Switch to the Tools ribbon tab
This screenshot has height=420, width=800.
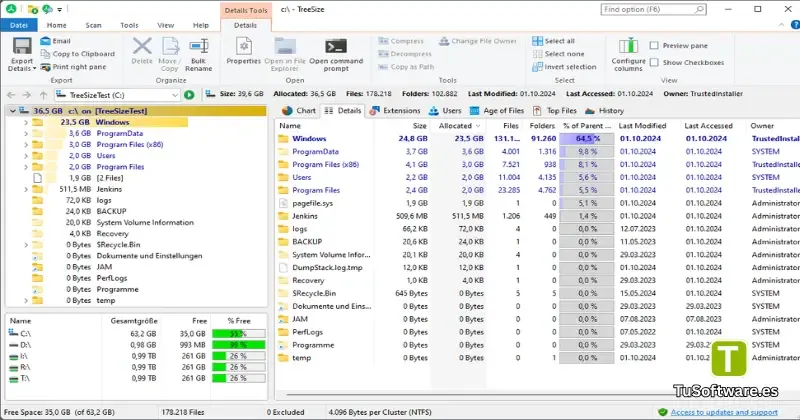(x=129, y=25)
